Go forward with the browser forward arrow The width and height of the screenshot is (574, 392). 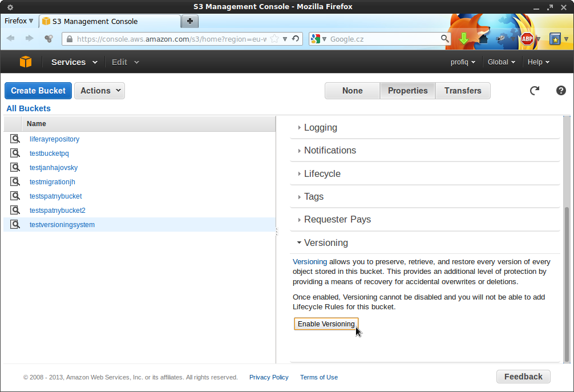click(x=29, y=38)
